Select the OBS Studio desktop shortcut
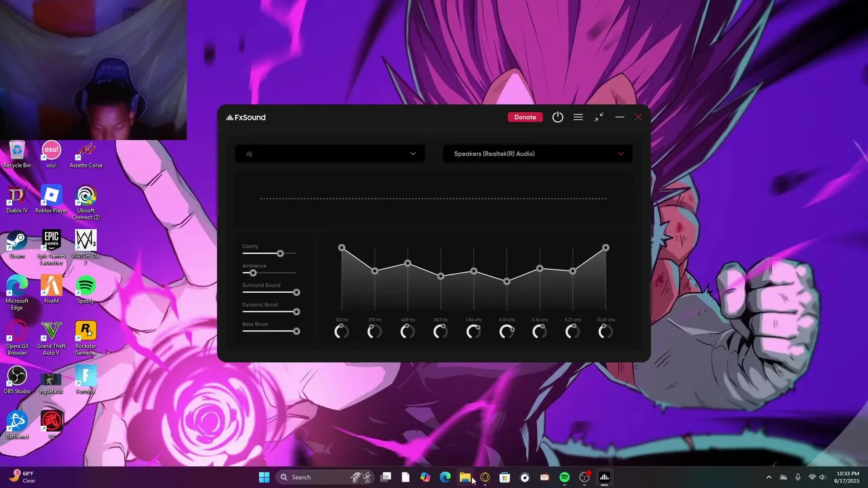 click(17, 381)
